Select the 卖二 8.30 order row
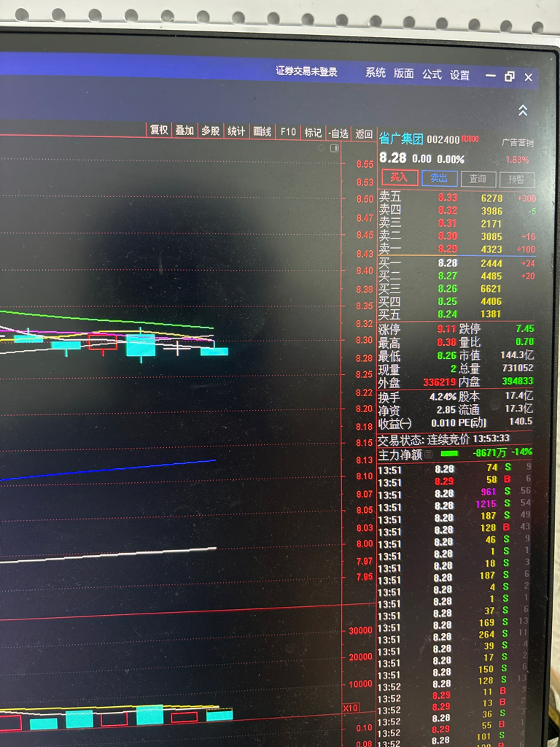560x747 pixels. click(457, 236)
